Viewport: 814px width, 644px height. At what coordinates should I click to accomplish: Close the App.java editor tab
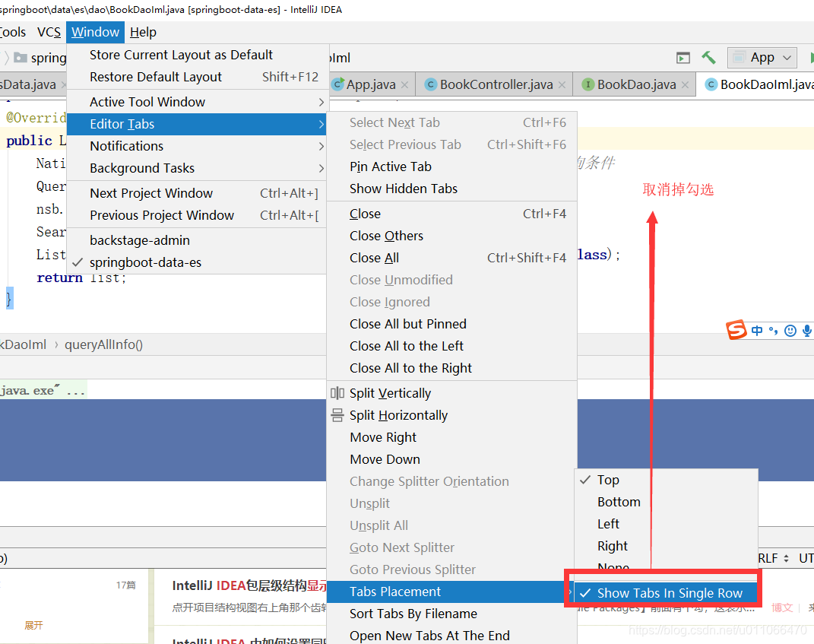coord(405,84)
